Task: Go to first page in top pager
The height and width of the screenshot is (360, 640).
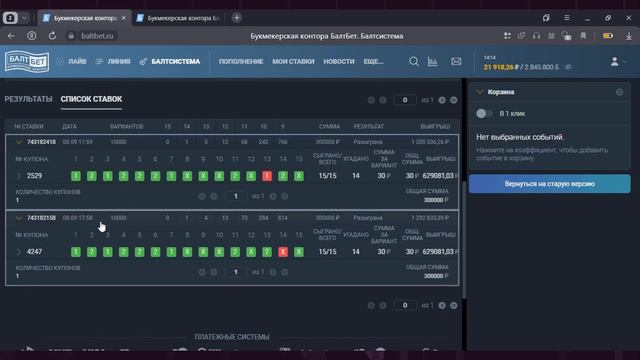Action: pos(371,100)
